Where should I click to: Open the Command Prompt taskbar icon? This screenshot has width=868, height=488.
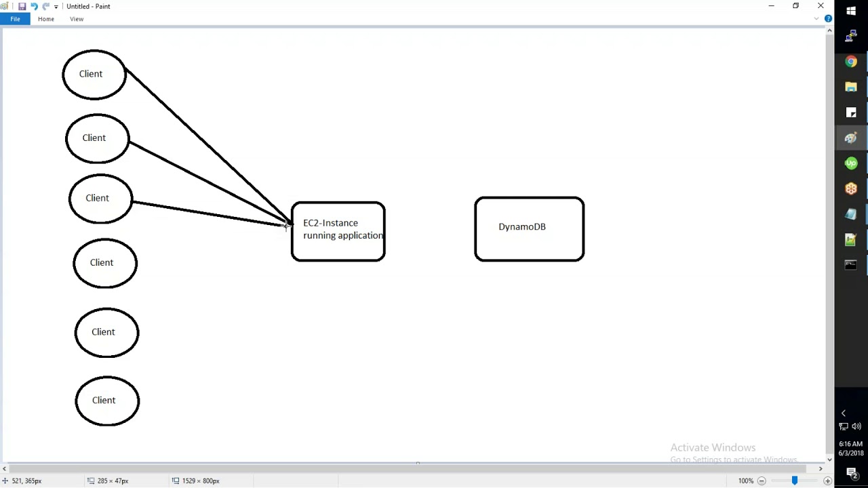pyautogui.click(x=851, y=265)
